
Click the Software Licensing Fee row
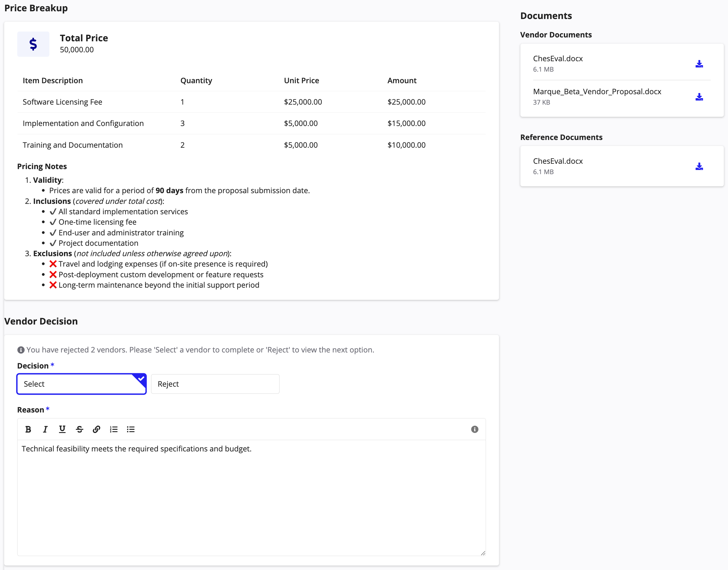(252, 102)
